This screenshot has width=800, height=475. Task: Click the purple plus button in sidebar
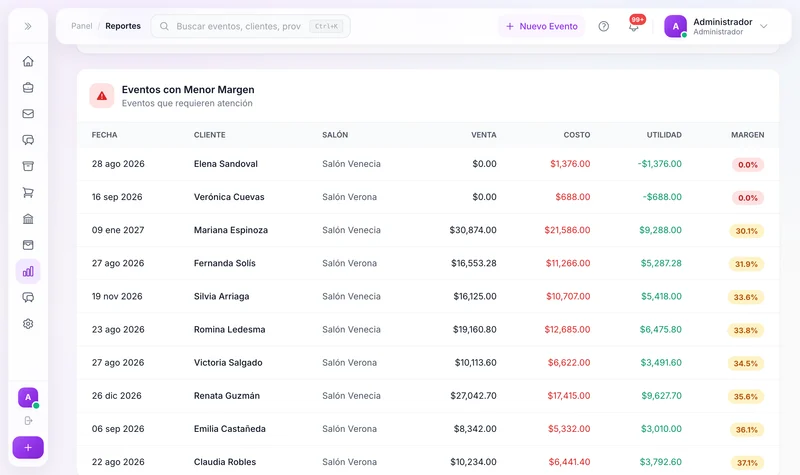[x=28, y=447]
